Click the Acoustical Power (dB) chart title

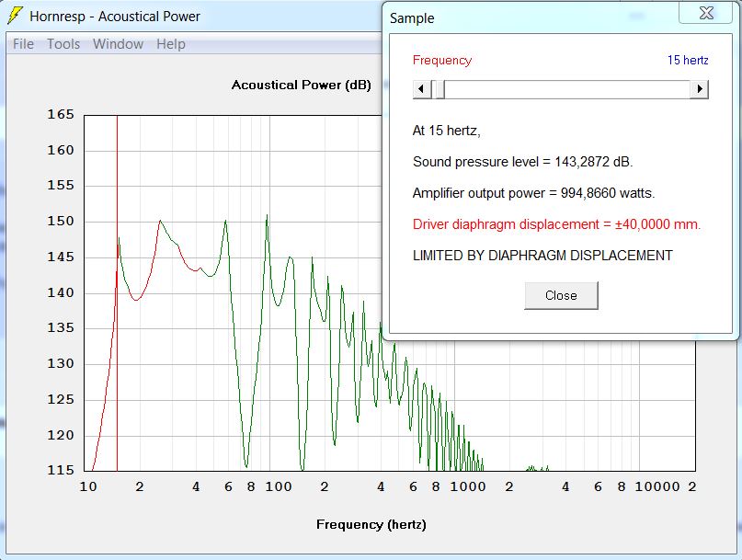click(x=302, y=86)
